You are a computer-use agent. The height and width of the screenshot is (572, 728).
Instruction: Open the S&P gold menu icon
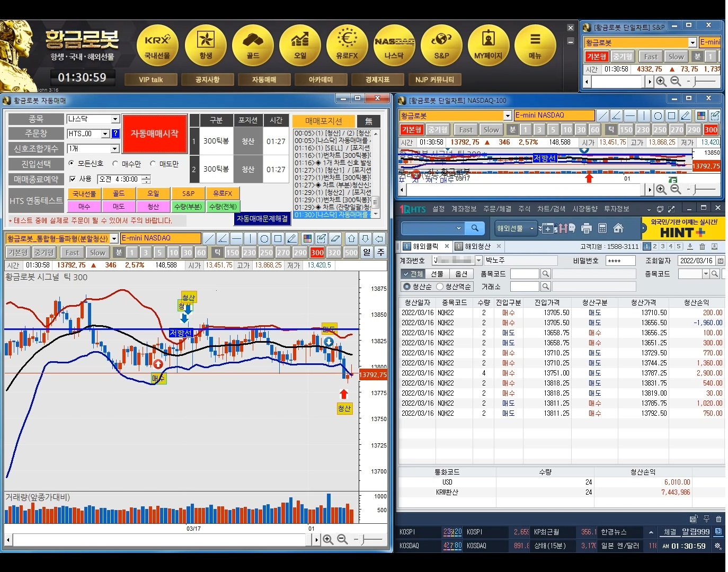point(441,46)
